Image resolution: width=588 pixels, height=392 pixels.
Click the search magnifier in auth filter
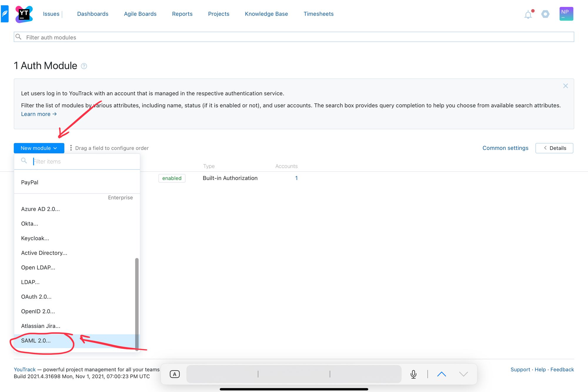pyautogui.click(x=19, y=37)
